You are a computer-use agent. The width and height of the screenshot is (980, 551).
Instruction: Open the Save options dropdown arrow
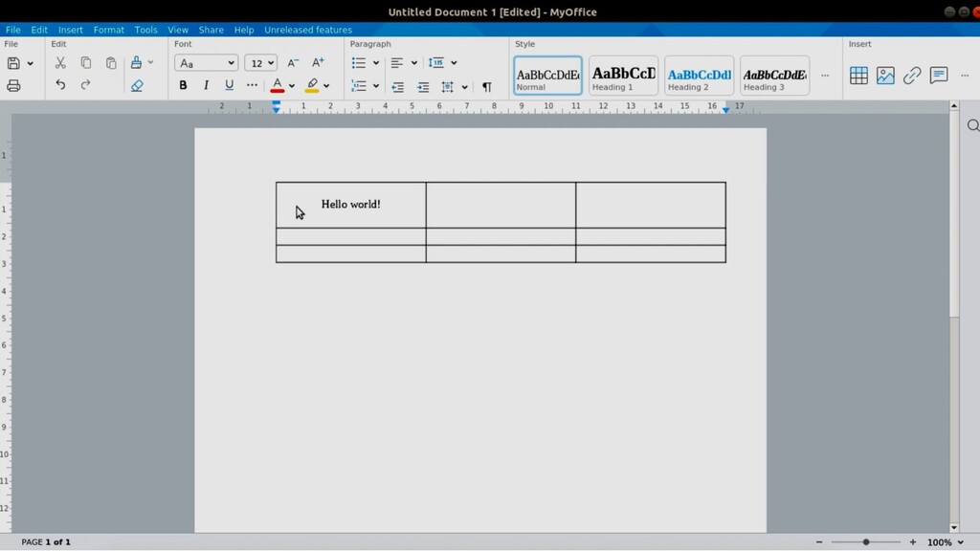[30, 64]
